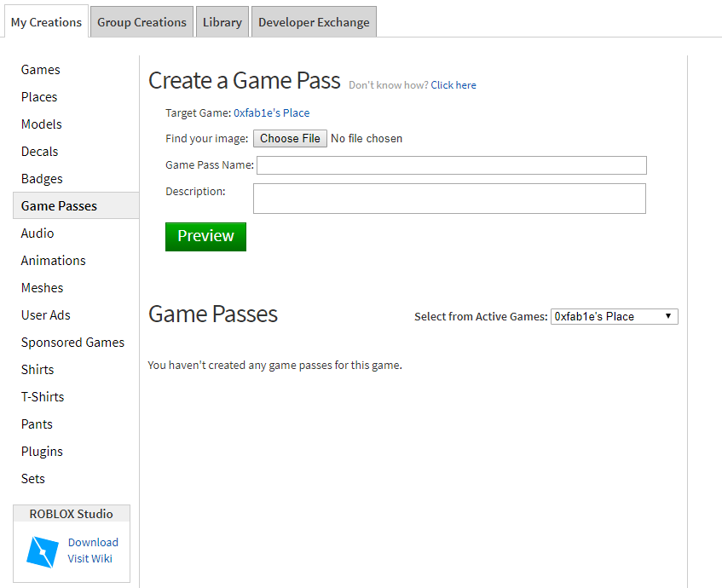722x588 pixels.
Task: Click the ROBLOX Studio logo icon
Action: coord(43,551)
